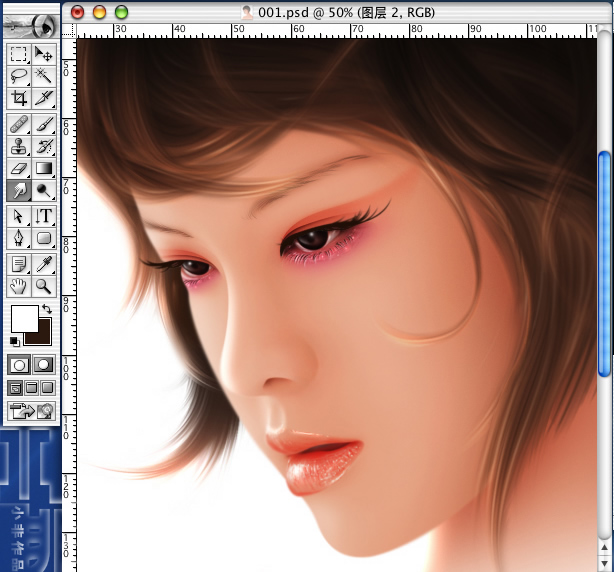Screen dimensions: 614x572
Task: Select the Eyedropper tool
Action: click(x=43, y=264)
